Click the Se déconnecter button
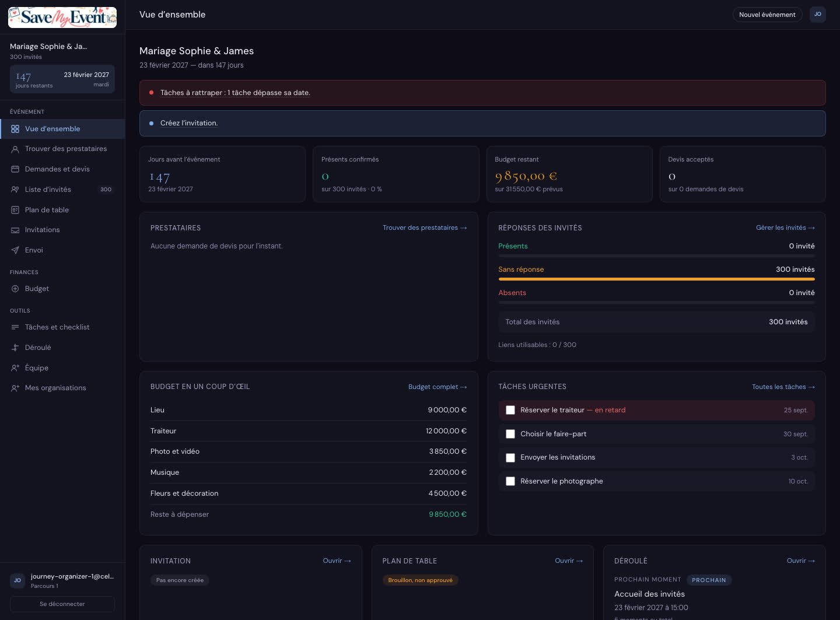Image resolution: width=840 pixels, height=620 pixels. [62, 604]
